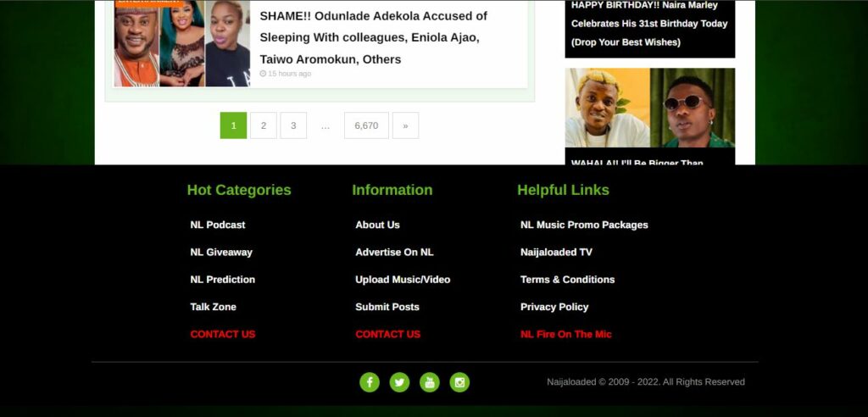Jump to last page 6,670
Screen dimensions: 868x417
pyautogui.click(x=366, y=125)
